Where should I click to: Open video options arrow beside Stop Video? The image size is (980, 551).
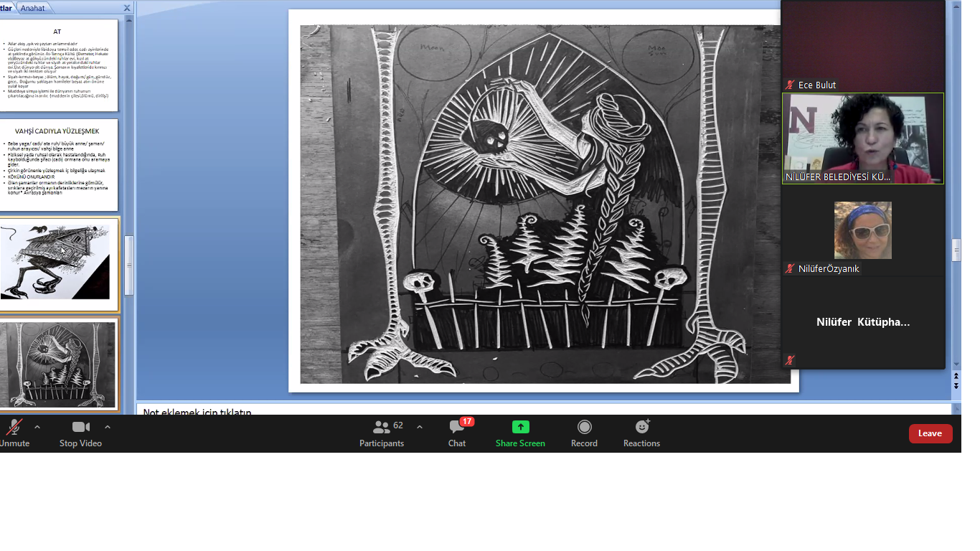(x=108, y=427)
